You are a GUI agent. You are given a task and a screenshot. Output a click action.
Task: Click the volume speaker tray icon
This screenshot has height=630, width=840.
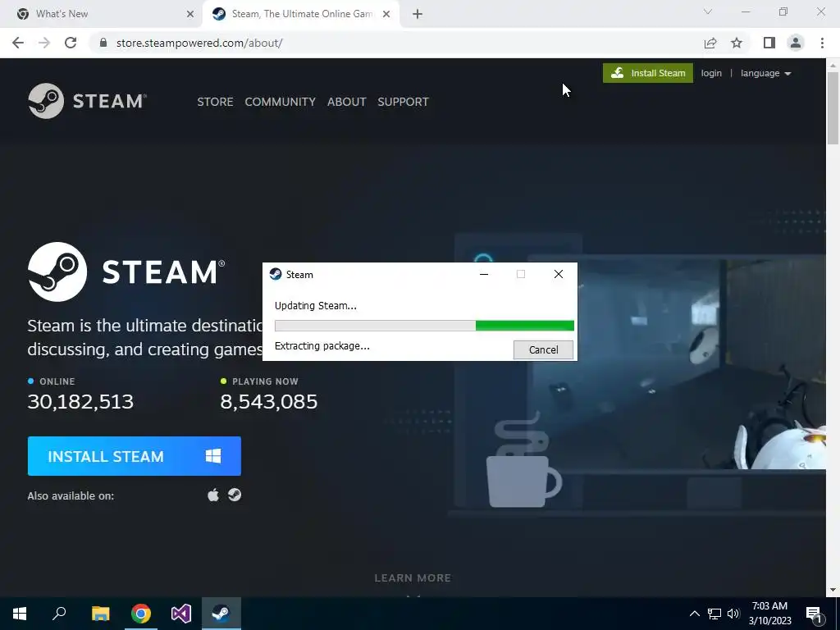733,614
